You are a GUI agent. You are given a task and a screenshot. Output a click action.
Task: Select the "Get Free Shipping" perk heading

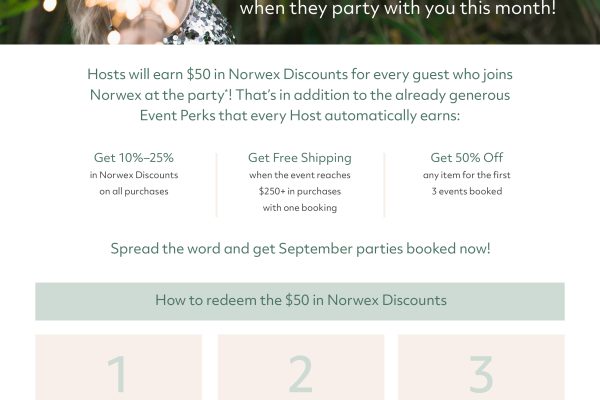(x=300, y=158)
